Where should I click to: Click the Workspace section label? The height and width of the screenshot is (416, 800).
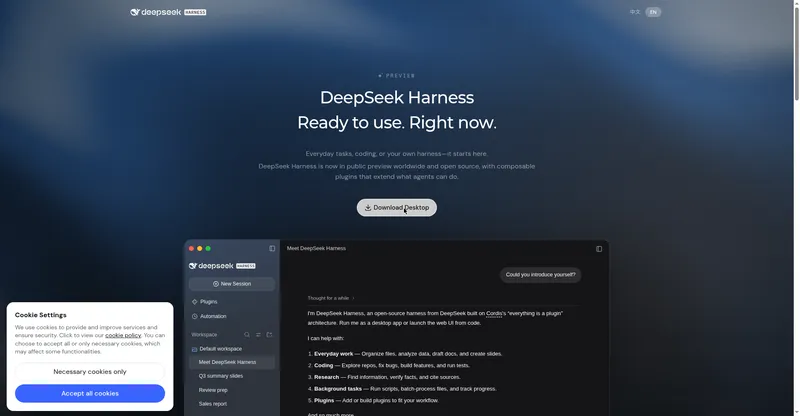204,335
